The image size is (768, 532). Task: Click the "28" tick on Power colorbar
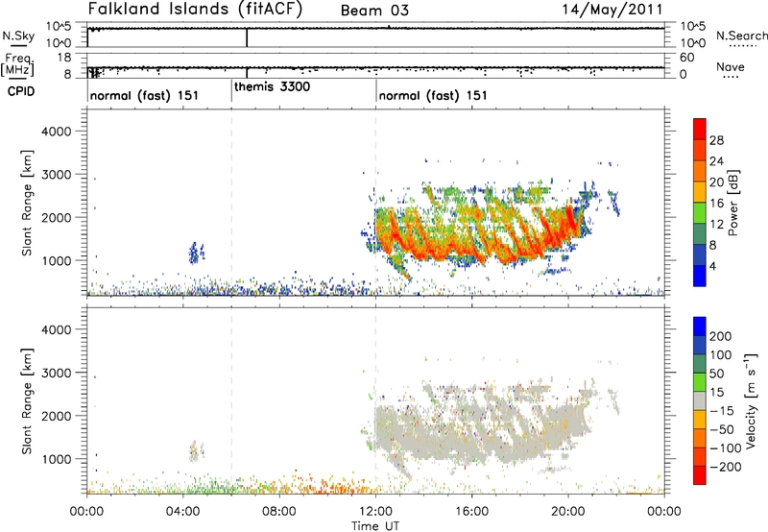tap(716, 140)
